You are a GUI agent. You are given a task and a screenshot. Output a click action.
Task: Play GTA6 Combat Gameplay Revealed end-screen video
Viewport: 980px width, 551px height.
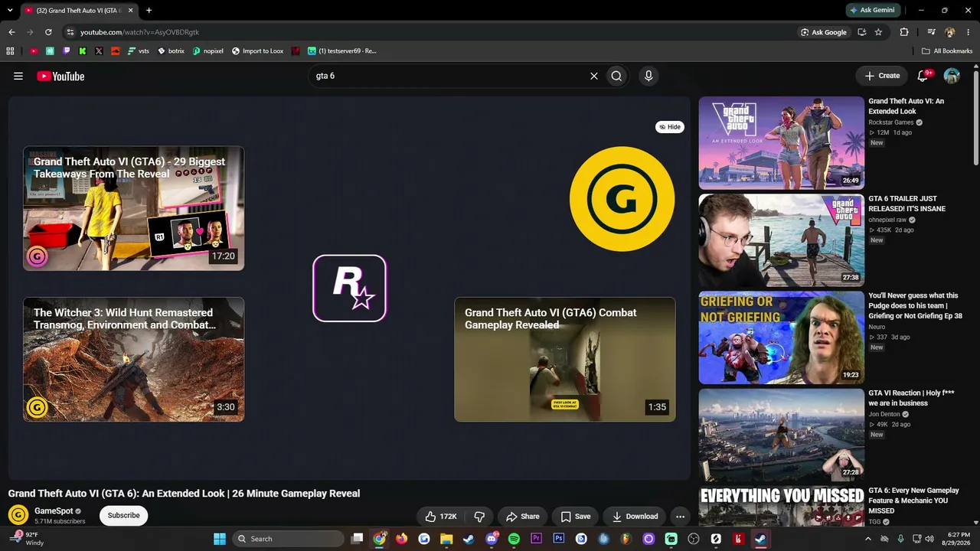[565, 359]
